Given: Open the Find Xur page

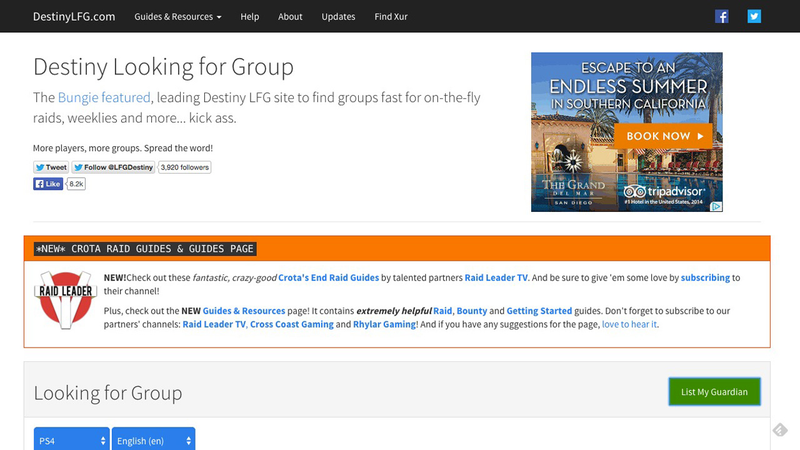Looking at the screenshot, I should click(x=391, y=16).
